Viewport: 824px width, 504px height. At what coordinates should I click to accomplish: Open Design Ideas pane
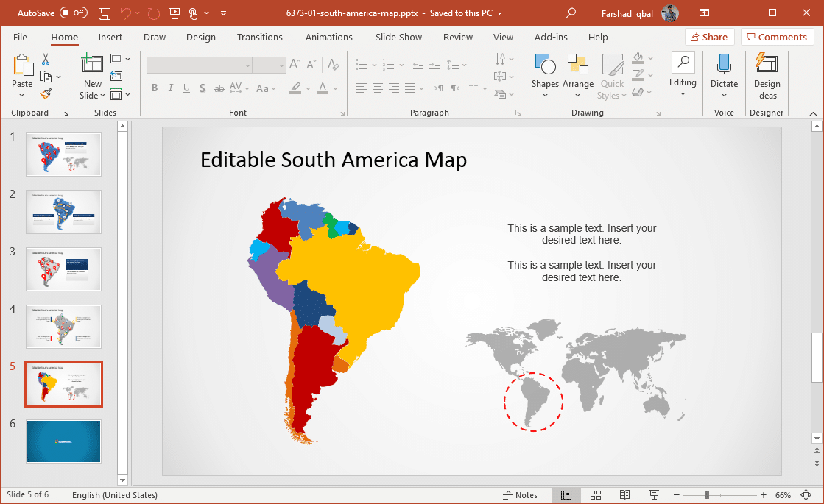pyautogui.click(x=767, y=76)
